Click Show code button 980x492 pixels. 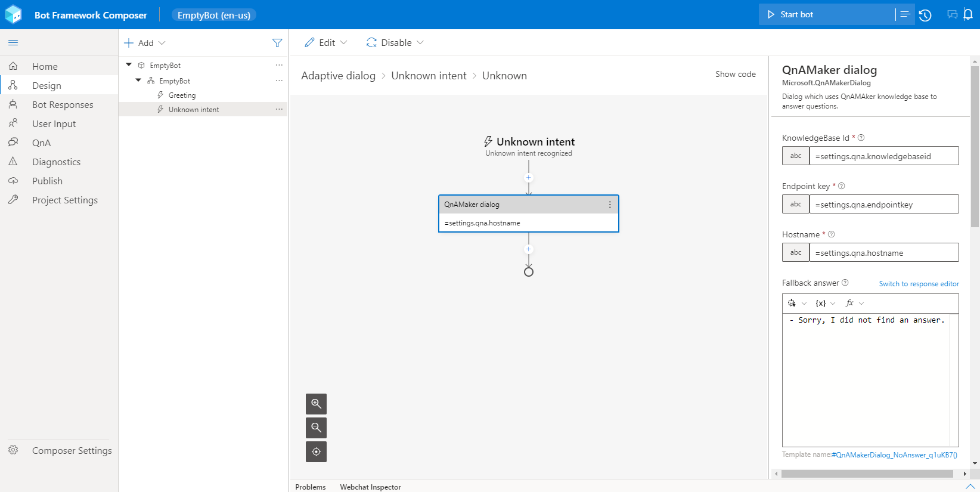click(736, 75)
